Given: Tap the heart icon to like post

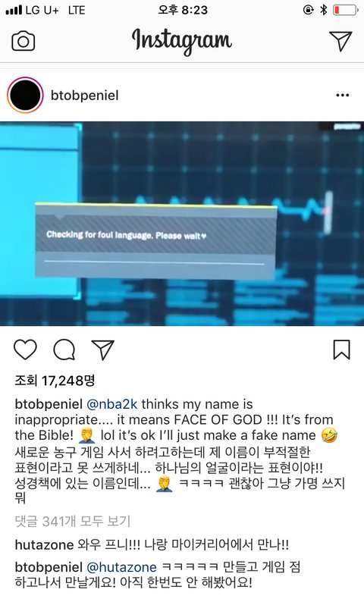Looking at the screenshot, I should pos(25,349).
